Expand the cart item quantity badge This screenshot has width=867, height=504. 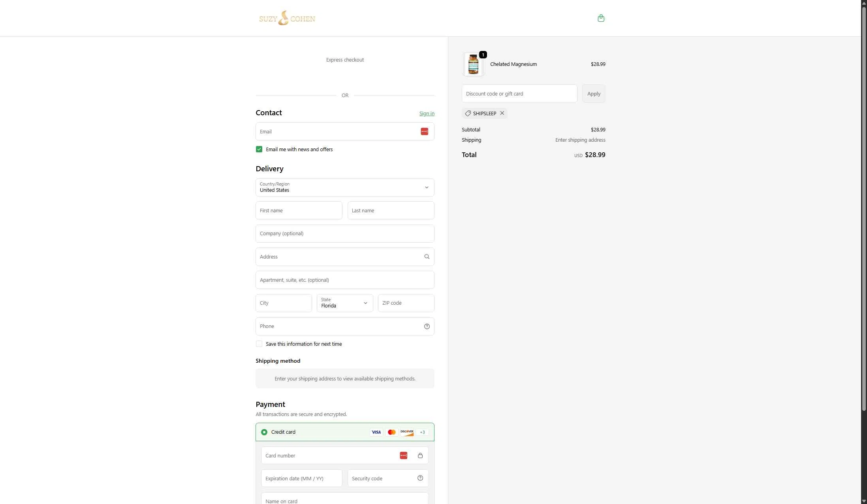[x=483, y=54]
